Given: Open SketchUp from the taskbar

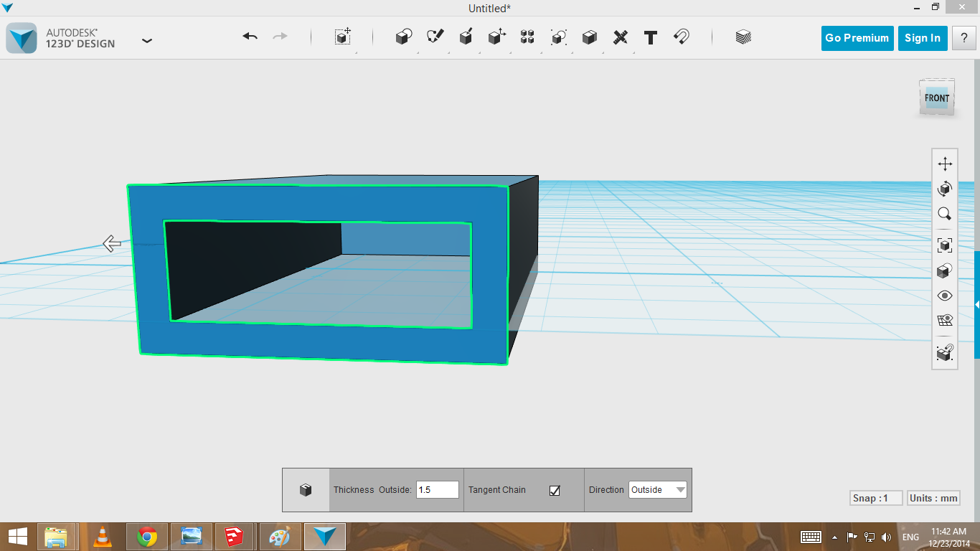Looking at the screenshot, I should (x=235, y=537).
